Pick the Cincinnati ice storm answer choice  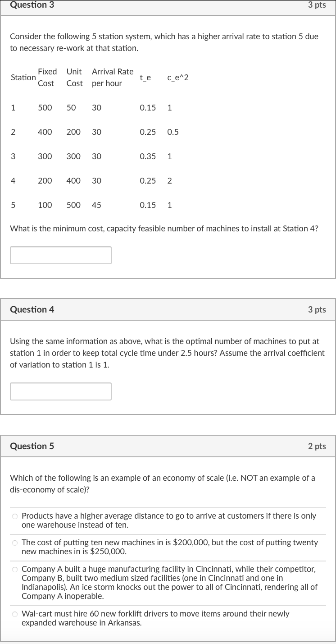[x=15, y=569]
